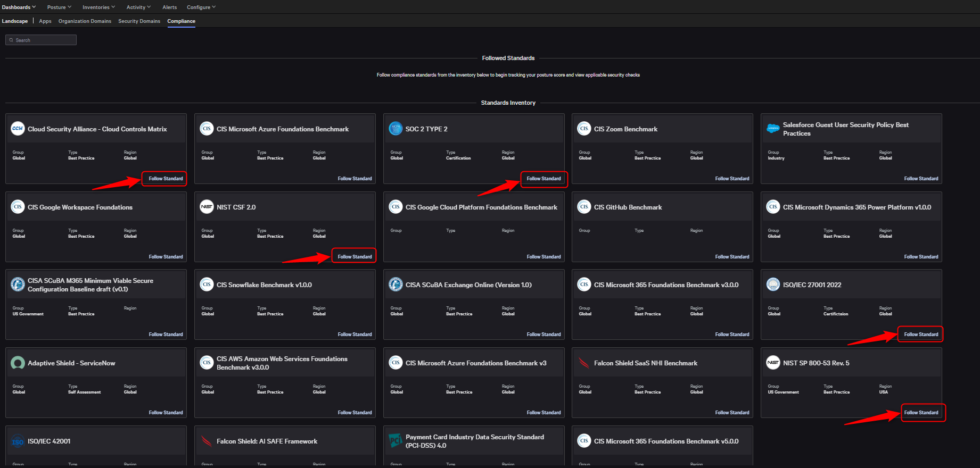The height and width of the screenshot is (468, 980).
Task: Click CISA seal on SCuBA Exchange Online card
Action: [x=396, y=285]
